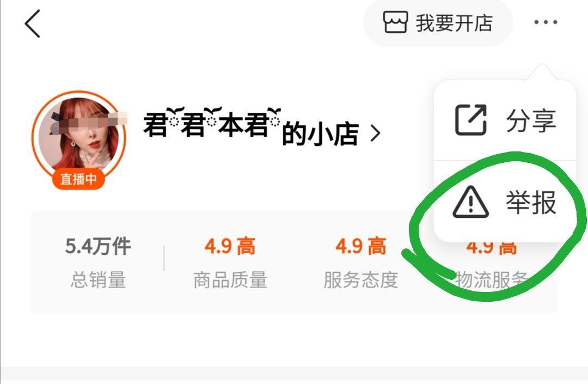
Task: Tap the 4.9 高 service attitude rating
Action: click(x=361, y=246)
